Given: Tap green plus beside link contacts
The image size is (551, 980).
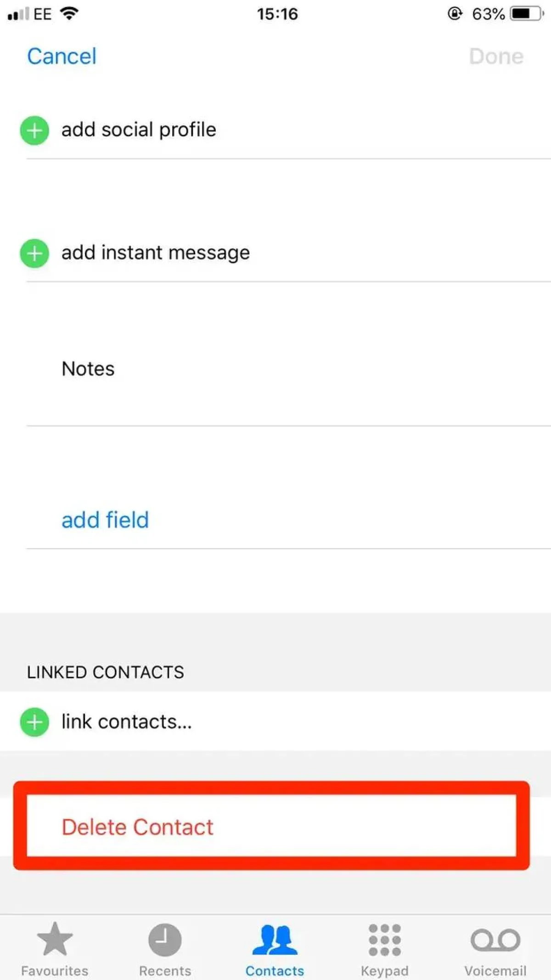Looking at the screenshot, I should click(x=34, y=722).
